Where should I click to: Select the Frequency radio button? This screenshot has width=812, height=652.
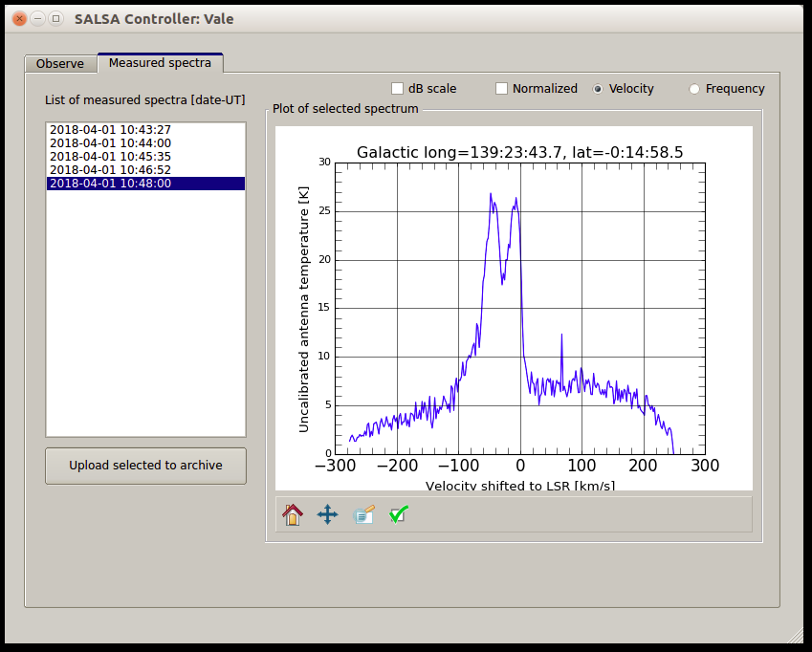[x=694, y=89]
